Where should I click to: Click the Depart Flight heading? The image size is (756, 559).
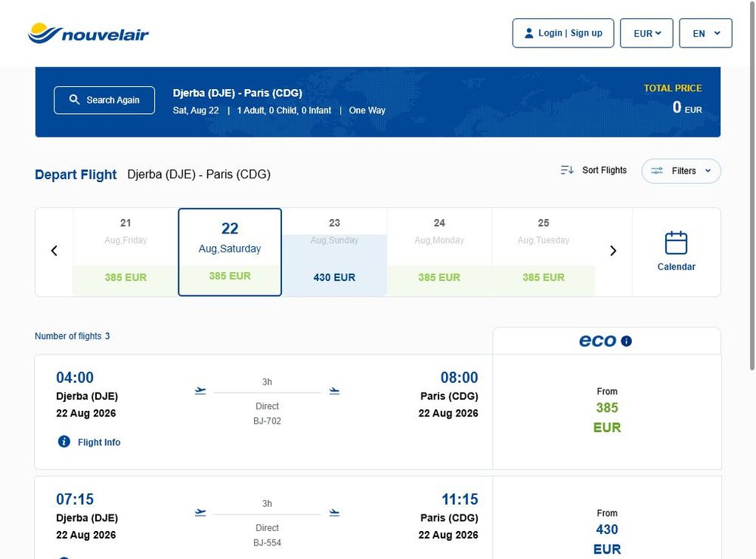tap(76, 174)
